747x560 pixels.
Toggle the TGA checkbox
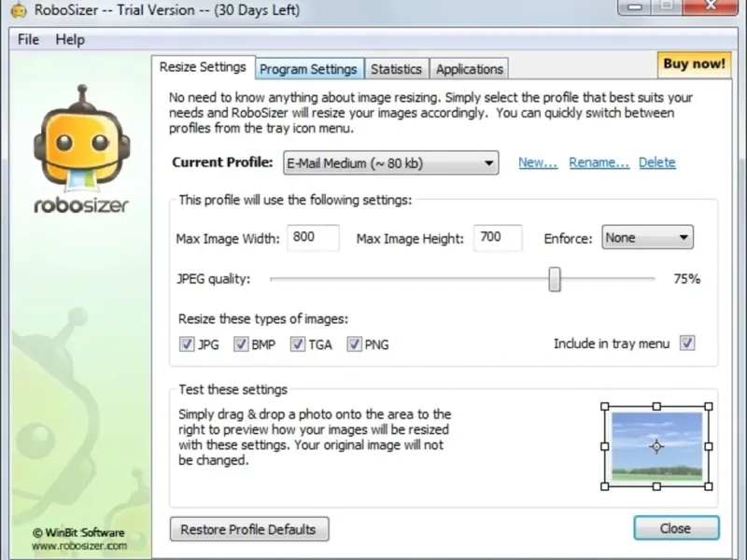coord(298,344)
